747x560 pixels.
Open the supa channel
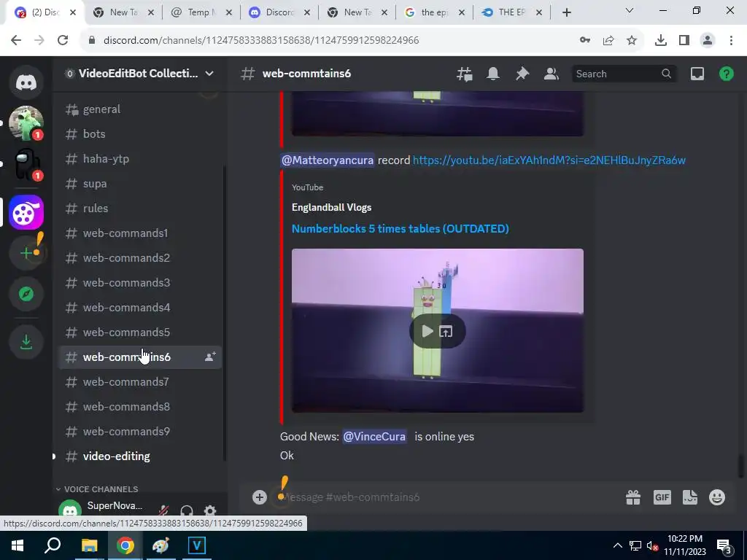[x=140, y=183]
